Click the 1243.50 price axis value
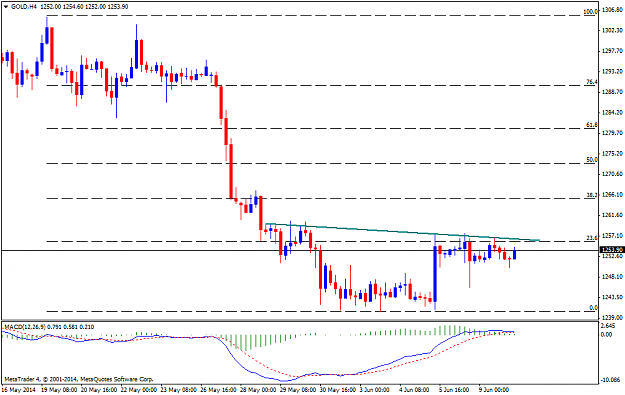 (x=612, y=297)
